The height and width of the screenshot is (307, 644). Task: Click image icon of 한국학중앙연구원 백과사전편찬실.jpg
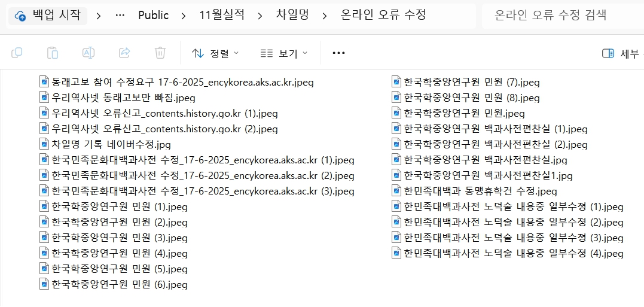(x=396, y=159)
